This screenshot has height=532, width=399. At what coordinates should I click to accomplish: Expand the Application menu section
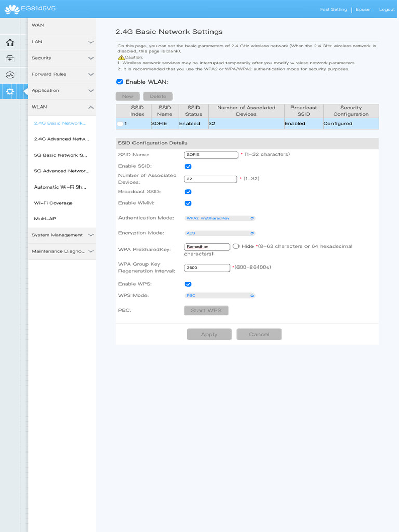[61, 91]
